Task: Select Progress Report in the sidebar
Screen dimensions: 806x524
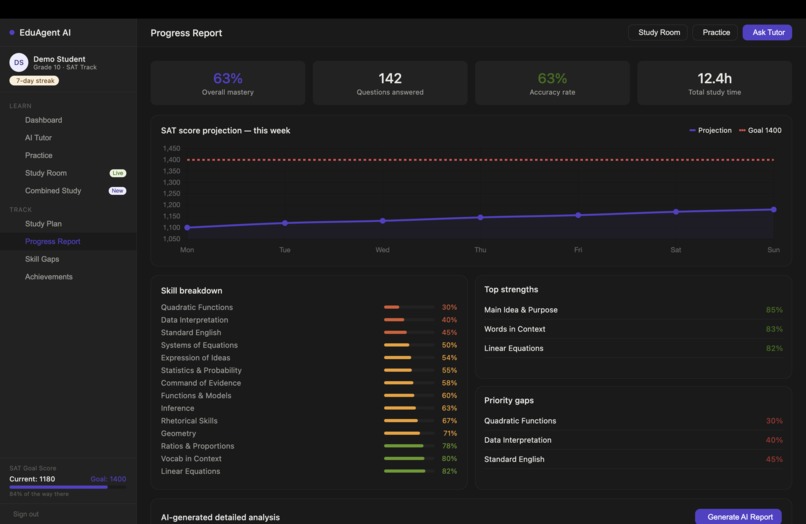Action: click(68, 242)
